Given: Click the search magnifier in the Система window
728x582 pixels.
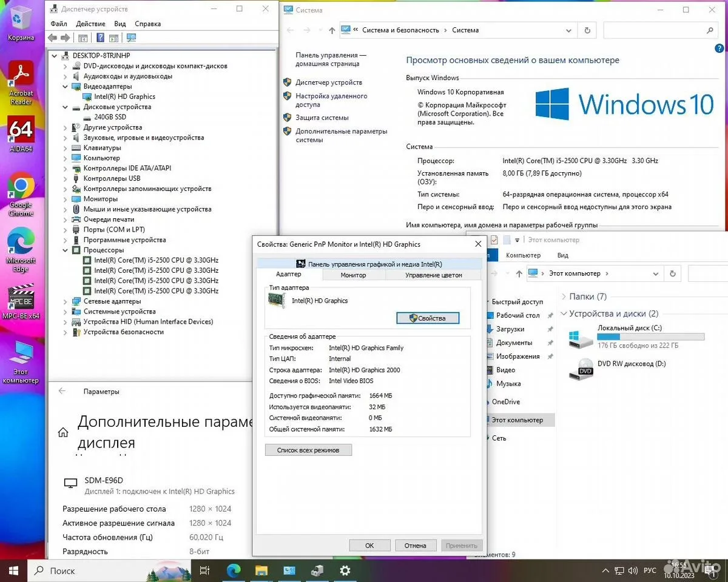Looking at the screenshot, I should click(x=710, y=30).
